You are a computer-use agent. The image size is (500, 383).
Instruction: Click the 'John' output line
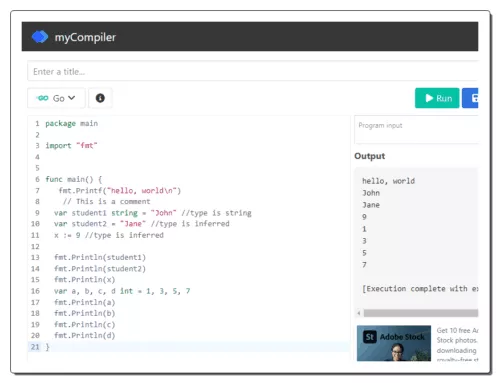371,193
